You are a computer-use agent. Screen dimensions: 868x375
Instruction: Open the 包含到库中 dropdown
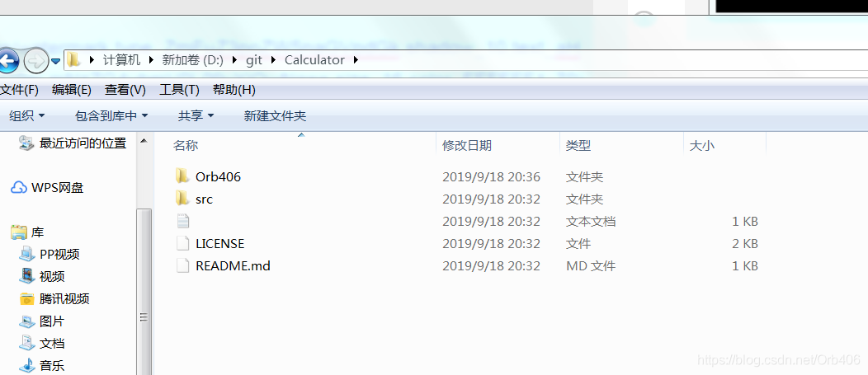click(x=111, y=115)
